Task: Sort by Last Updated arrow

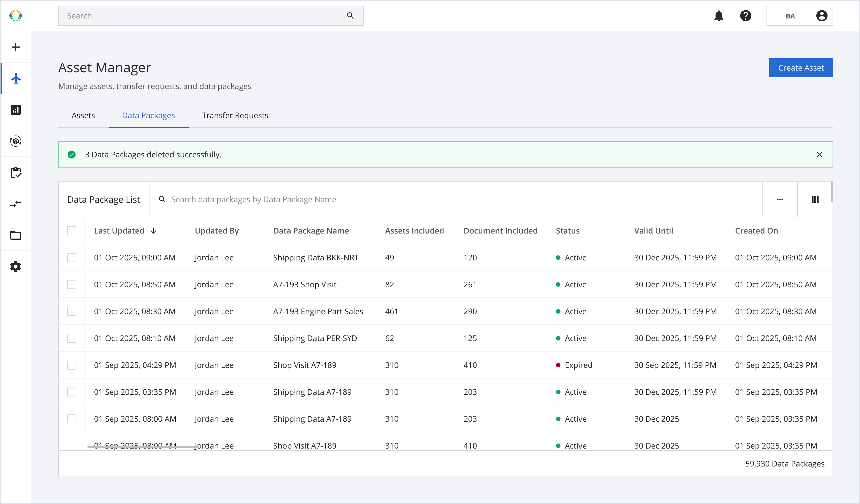Action: click(x=154, y=231)
